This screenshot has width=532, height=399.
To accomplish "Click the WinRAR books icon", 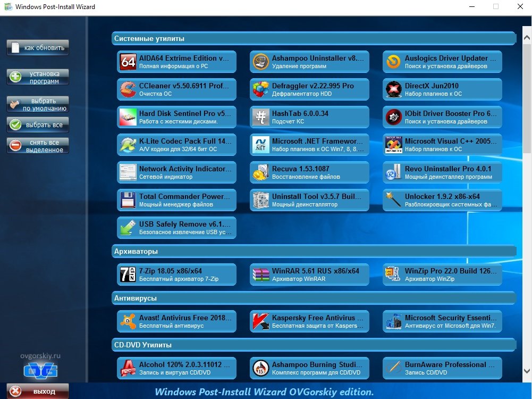I will (261, 275).
